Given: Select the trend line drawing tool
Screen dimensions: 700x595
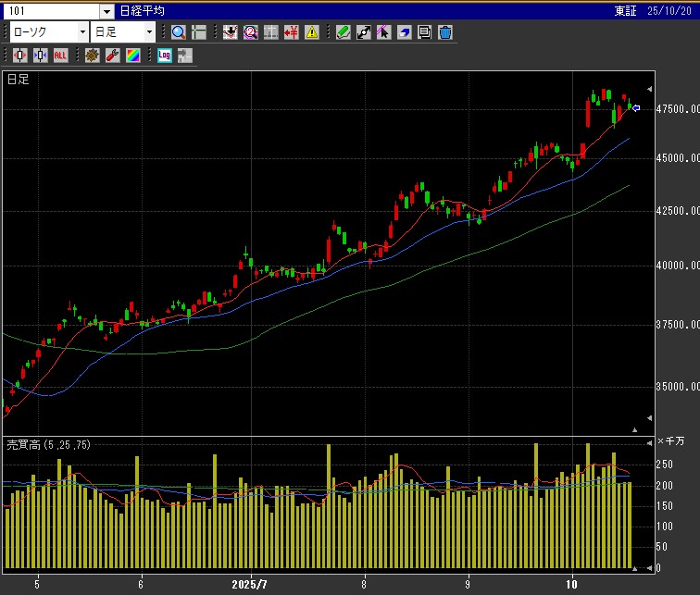Looking at the screenshot, I should click(363, 32).
